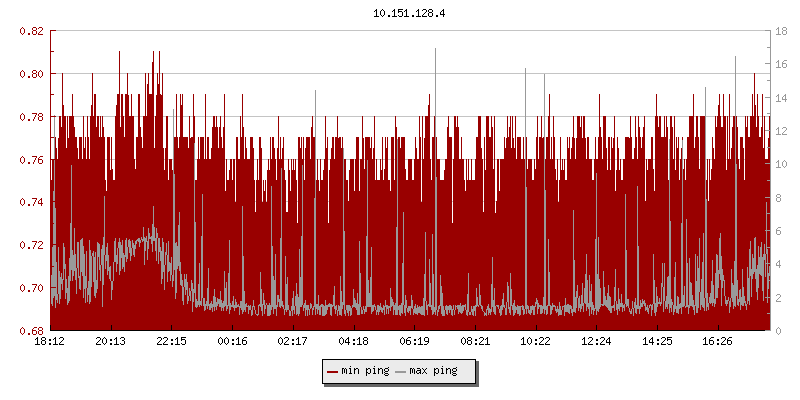This screenshot has height=400, width=800.
Task: Click the gray max ping legend swatch
Action: pos(401,371)
